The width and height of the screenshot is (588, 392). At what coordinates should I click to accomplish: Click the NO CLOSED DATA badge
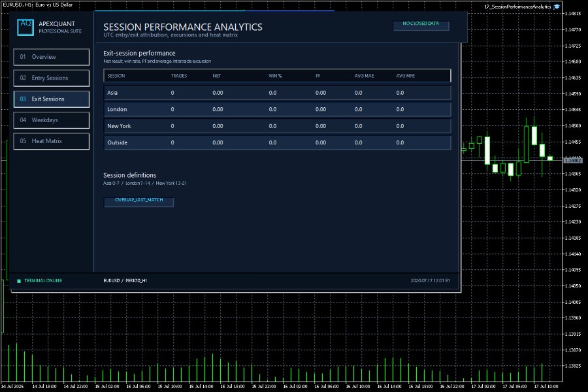(x=421, y=25)
